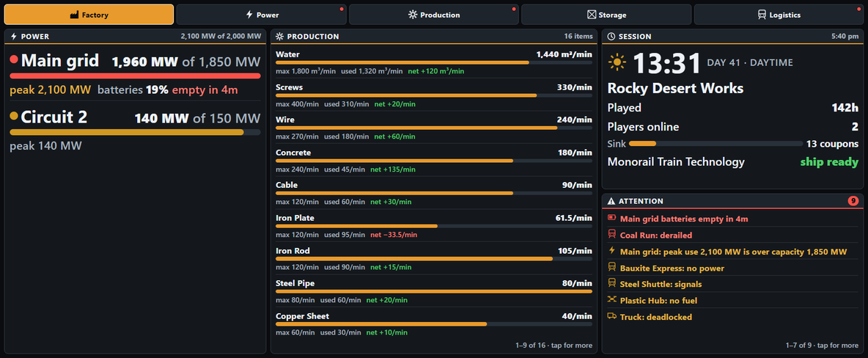The height and width of the screenshot is (358, 868).
Task: Click the train icon beside Steel Shuttle alert
Action: [x=611, y=284]
